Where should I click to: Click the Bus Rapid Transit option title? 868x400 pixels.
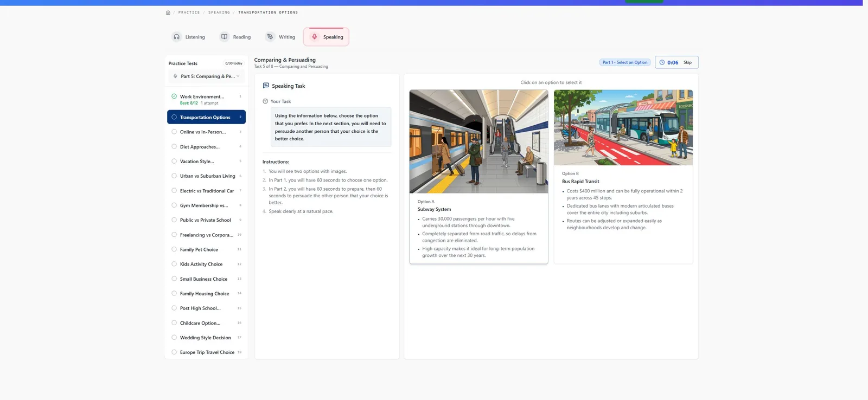click(580, 182)
